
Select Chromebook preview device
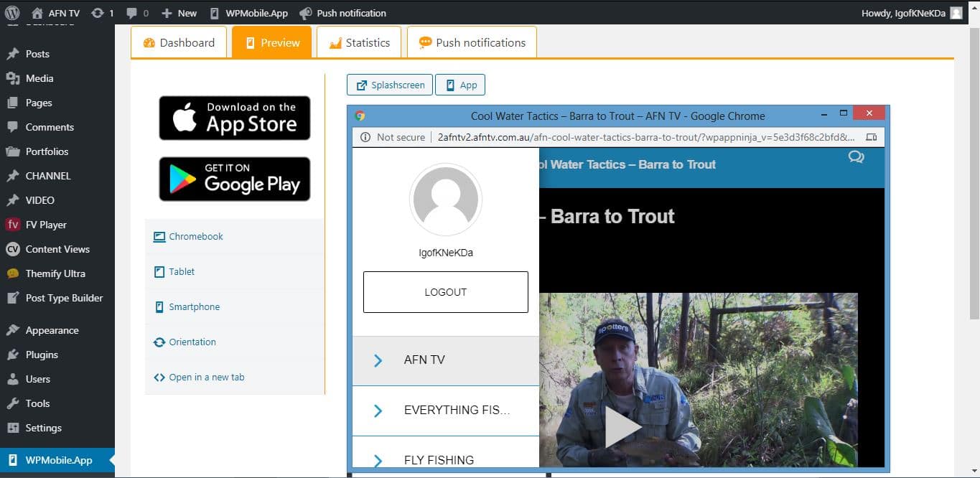click(235, 236)
